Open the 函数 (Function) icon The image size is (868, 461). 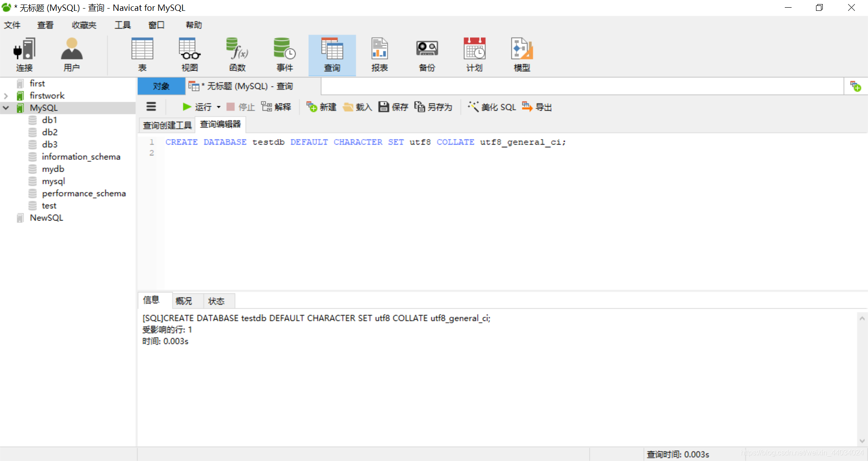pos(237,55)
